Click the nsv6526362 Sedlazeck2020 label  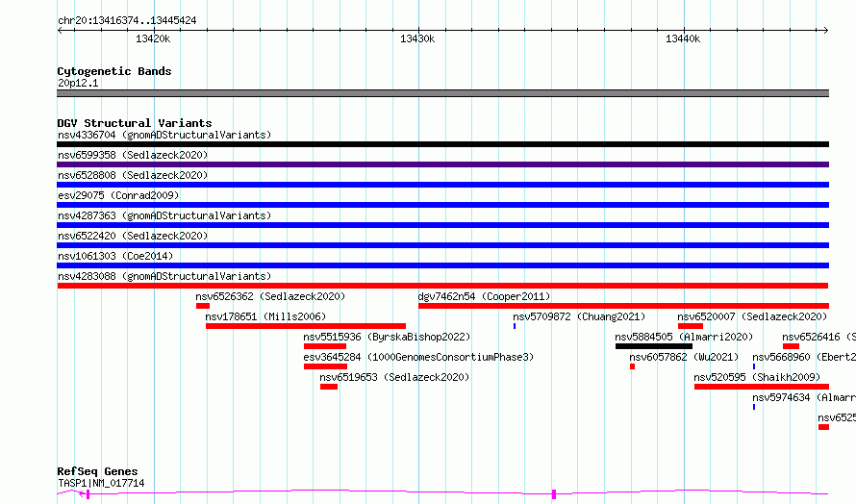270,296
